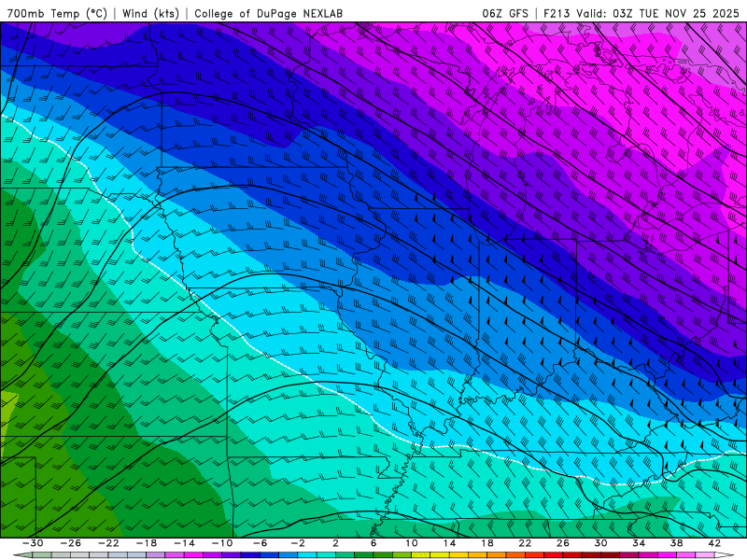Click the 42 value on the temperature scale
This screenshot has width=747, height=560.
[x=714, y=543]
